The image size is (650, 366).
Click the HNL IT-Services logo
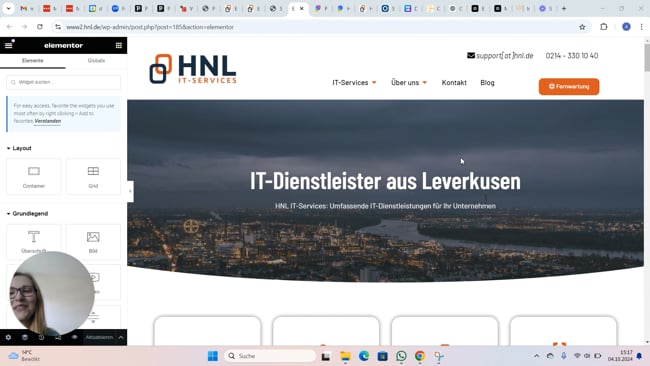click(x=193, y=69)
